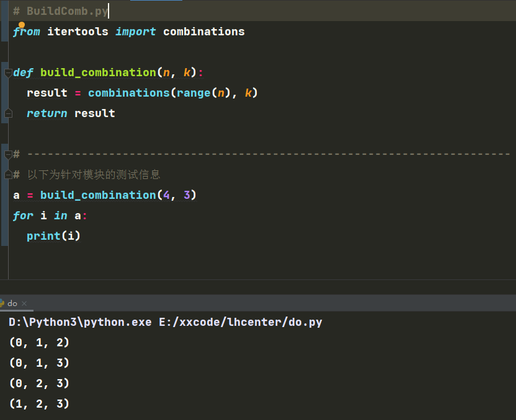The width and height of the screenshot is (516, 420).
Task: Click the dashed separator comment line
Action: [262, 154]
